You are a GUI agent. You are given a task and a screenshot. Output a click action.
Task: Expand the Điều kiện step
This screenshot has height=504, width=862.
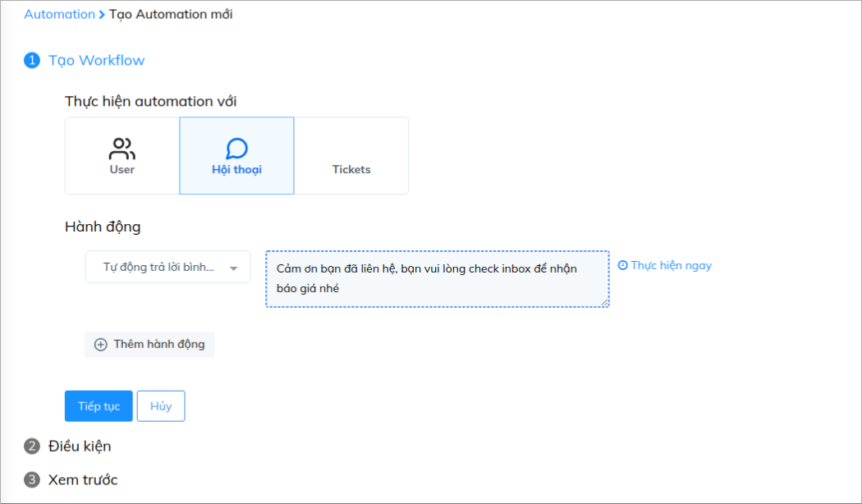[80, 446]
